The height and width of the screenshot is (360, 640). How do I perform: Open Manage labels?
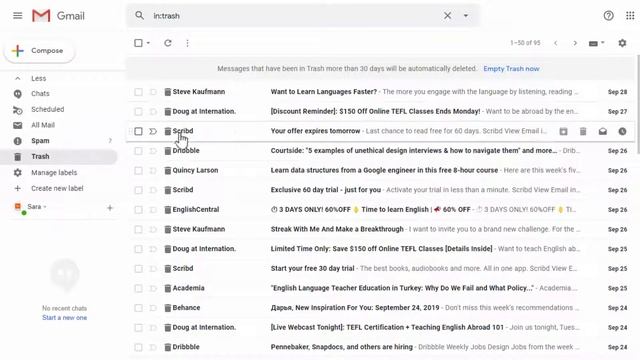coord(54,173)
